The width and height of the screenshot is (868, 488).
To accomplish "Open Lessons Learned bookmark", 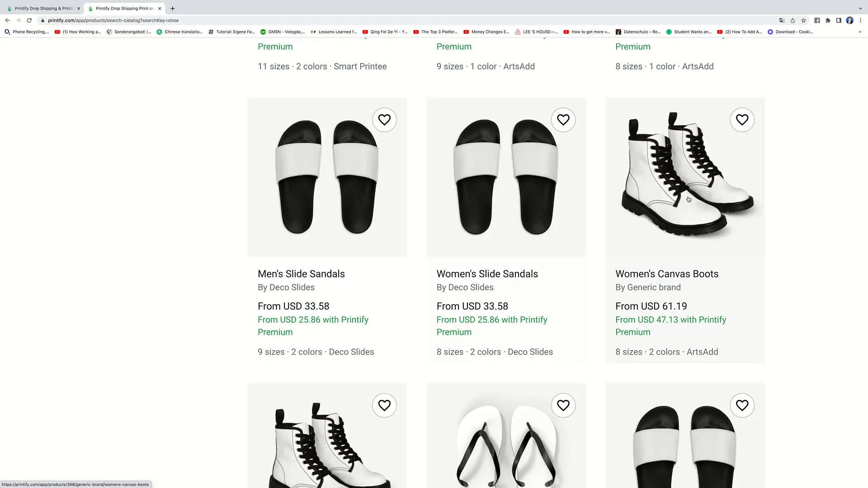I will tap(334, 32).
